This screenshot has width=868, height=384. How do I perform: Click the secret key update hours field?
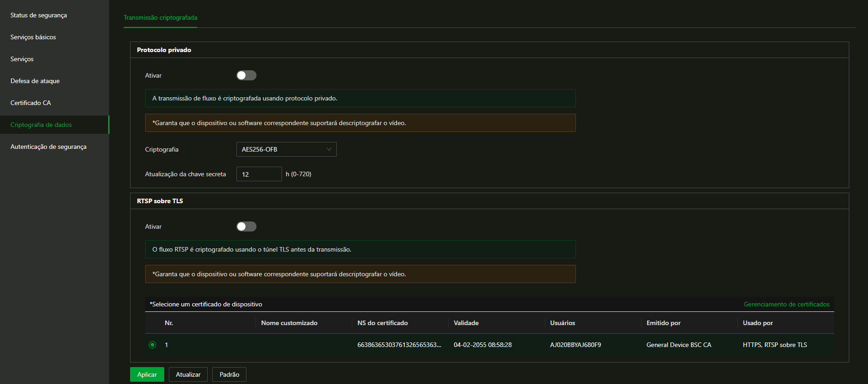[x=259, y=174]
